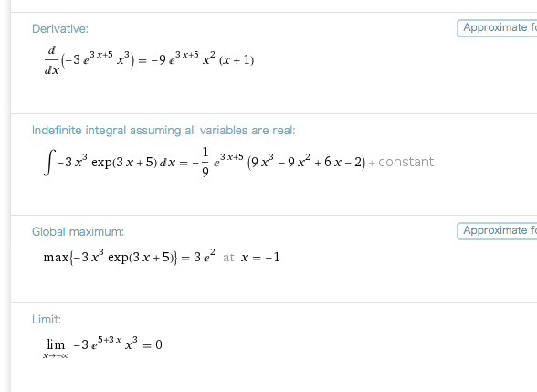This screenshot has width=537, height=392.
Task: Click 'at x = −1' in global maximum
Action: coord(251,258)
